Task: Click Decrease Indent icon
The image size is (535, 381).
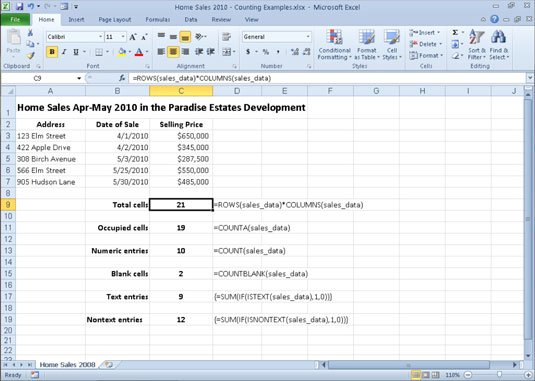Action: click(199, 52)
